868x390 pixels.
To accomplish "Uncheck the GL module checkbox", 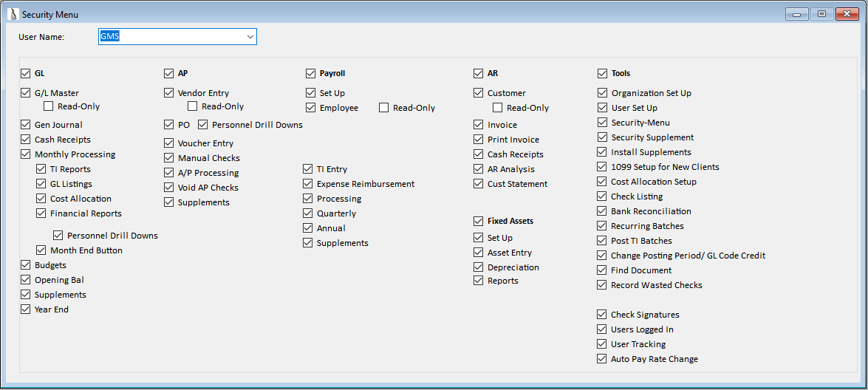I will click(x=25, y=73).
